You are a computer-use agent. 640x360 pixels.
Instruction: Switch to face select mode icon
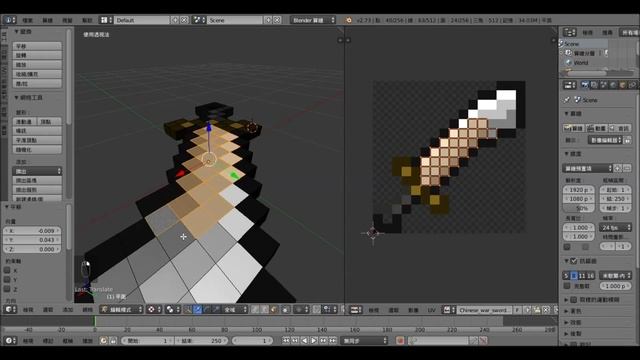(x=274, y=309)
